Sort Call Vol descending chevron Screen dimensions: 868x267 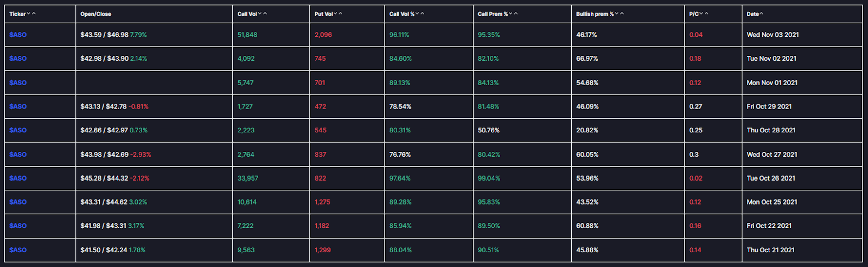[x=260, y=14]
